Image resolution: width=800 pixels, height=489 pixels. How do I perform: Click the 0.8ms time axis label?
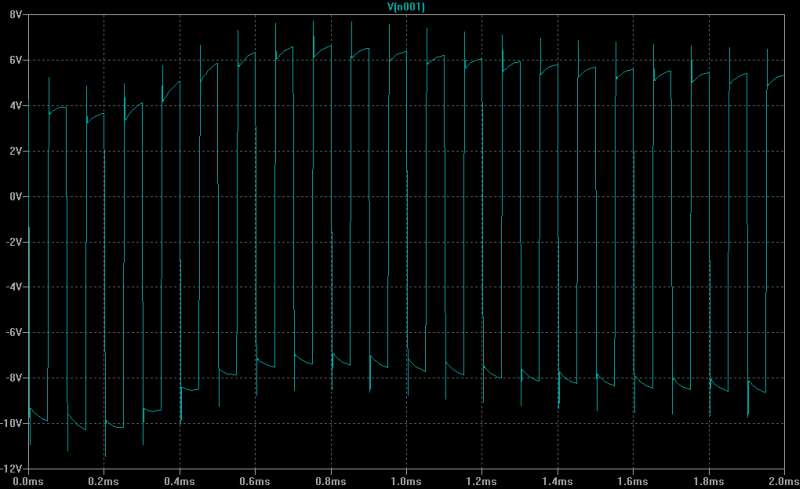point(330,481)
